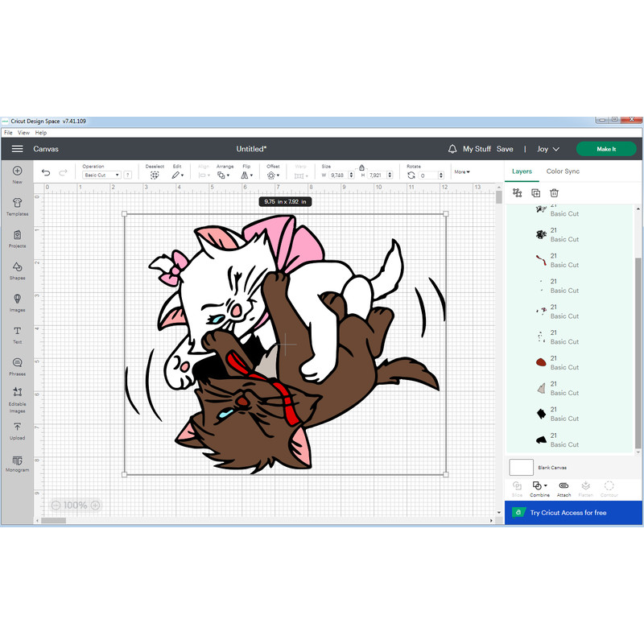Screen dimensions: 644x644
Task: Toggle the hamburger menu beside Canvas
Action: point(17,148)
